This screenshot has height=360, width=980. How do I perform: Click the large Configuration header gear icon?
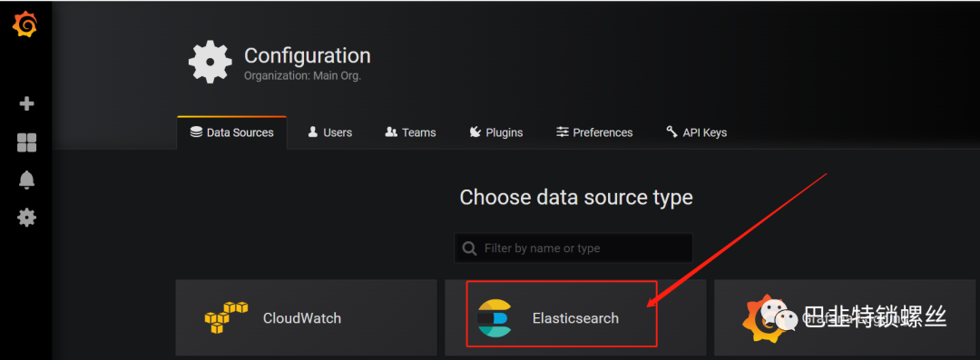pos(210,62)
